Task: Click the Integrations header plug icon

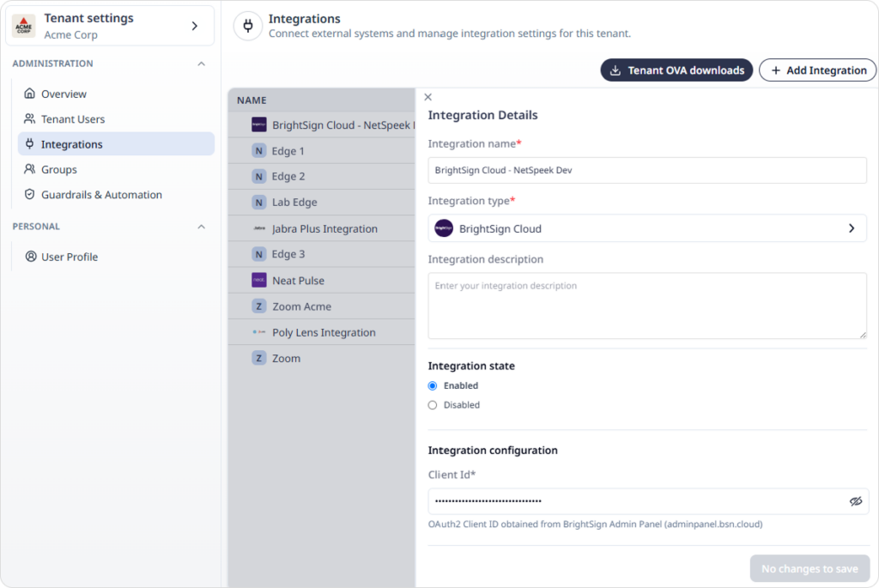Action: pyautogui.click(x=248, y=26)
